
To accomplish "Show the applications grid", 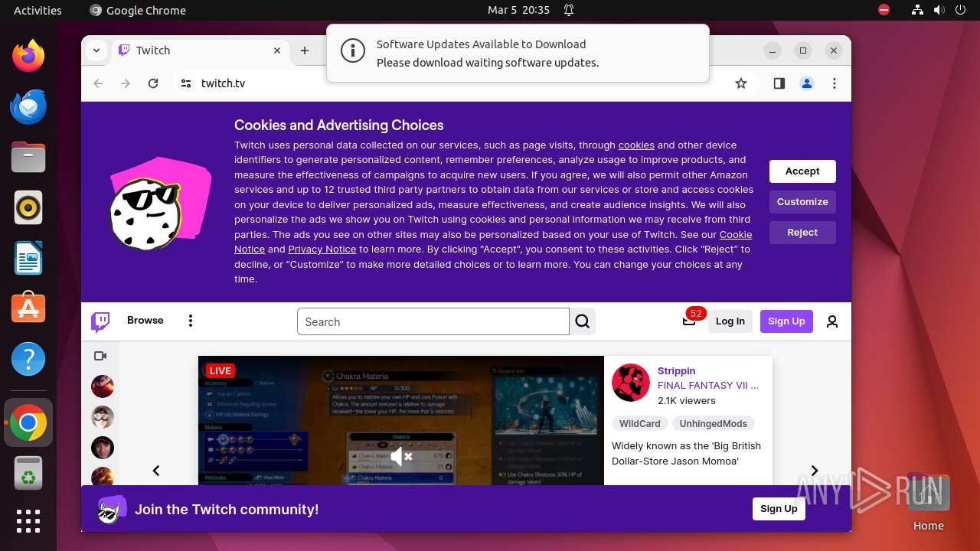I will (x=28, y=521).
